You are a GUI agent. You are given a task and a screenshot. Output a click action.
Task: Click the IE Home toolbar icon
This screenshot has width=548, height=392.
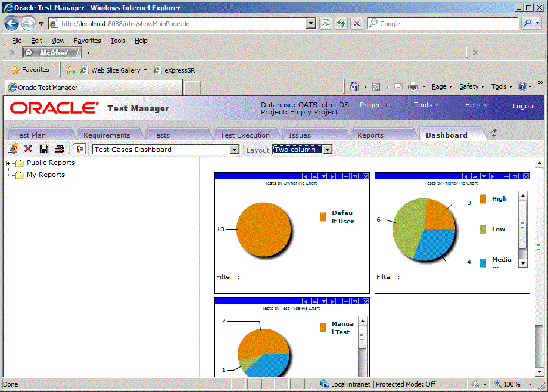(x=354, y=86)
